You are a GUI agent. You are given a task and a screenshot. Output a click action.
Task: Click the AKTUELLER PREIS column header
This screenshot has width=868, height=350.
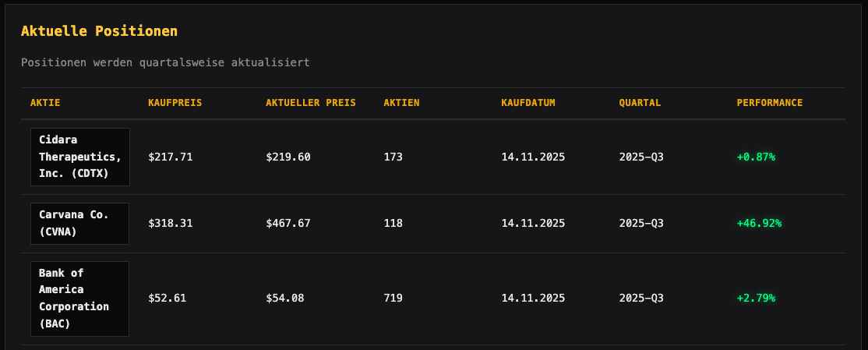pos(311,103)
